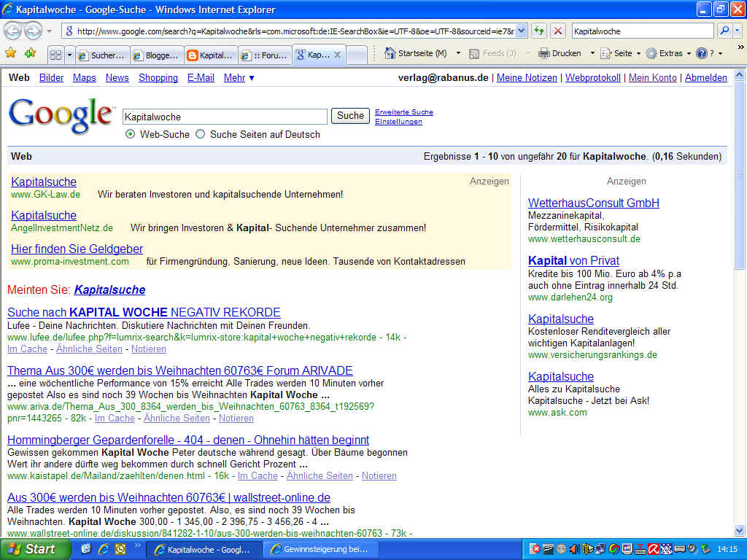Click the Help question mark icon

point(701,53)
